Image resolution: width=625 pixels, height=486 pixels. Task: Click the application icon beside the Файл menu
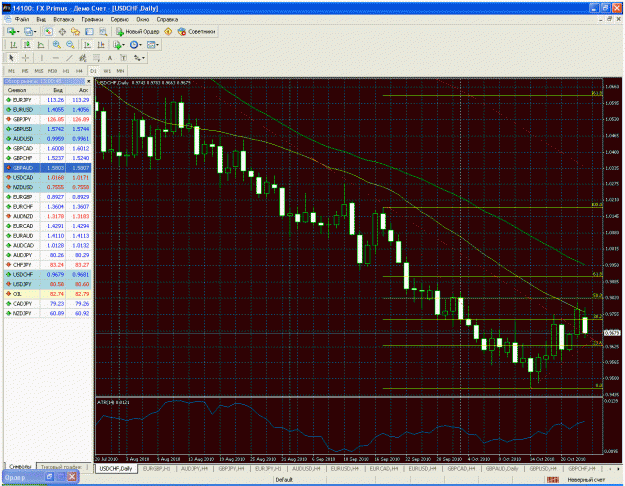coord(8,19)
